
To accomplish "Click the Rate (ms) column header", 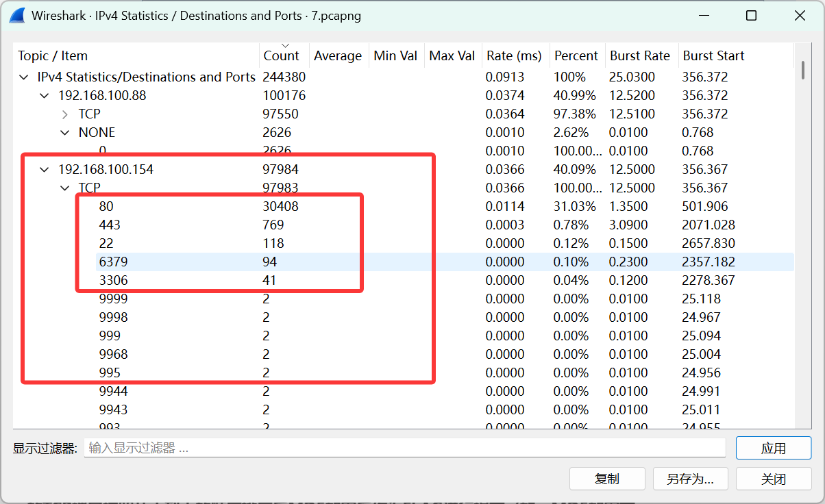I will point(513,56).
